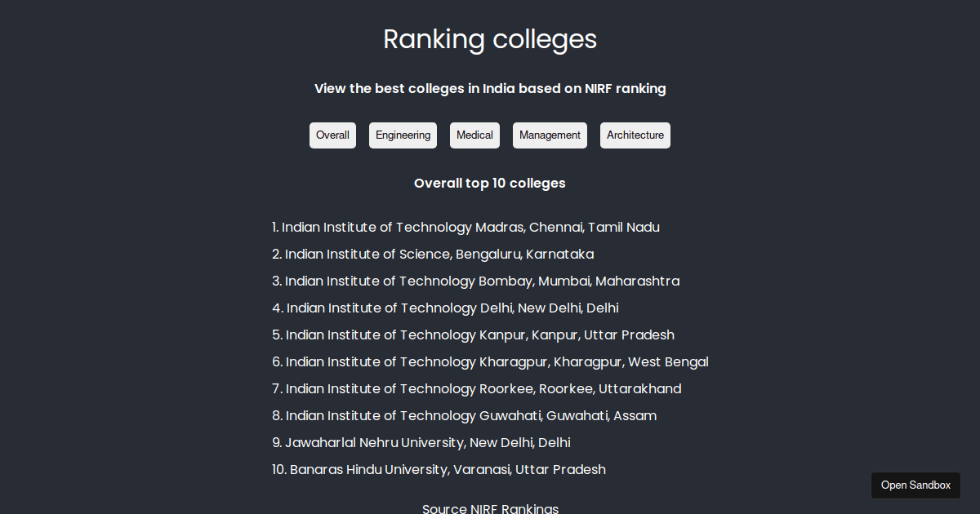Viewport: 980px width, 514px height.
Task: Click the best colleges subtitle text
Action: click(x=490, y=88)
